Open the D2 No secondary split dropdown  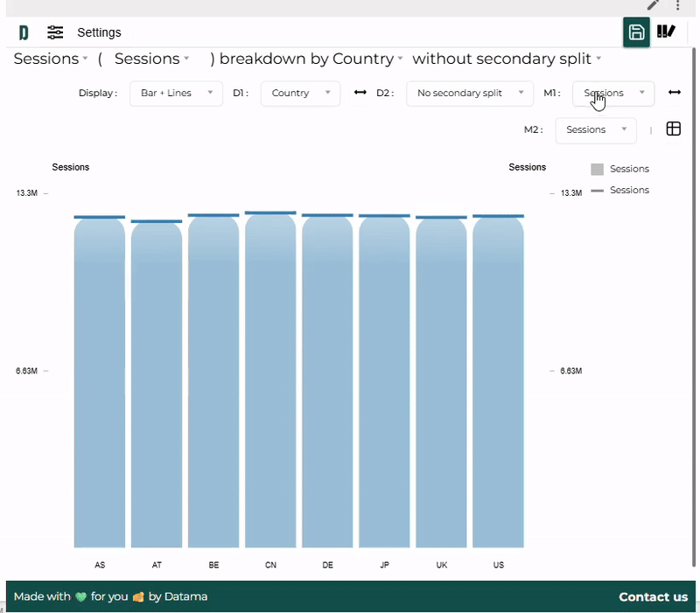(x=469, y=93)
